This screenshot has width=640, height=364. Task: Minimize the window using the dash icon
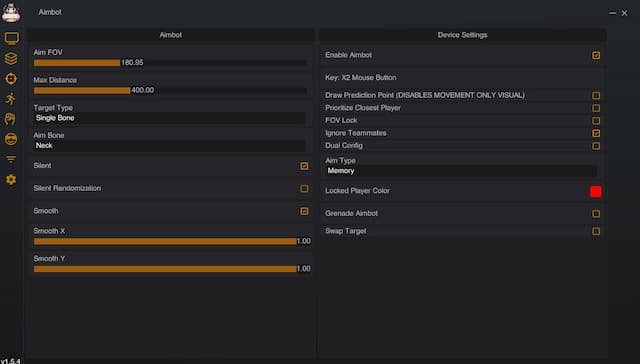(612, 13)
